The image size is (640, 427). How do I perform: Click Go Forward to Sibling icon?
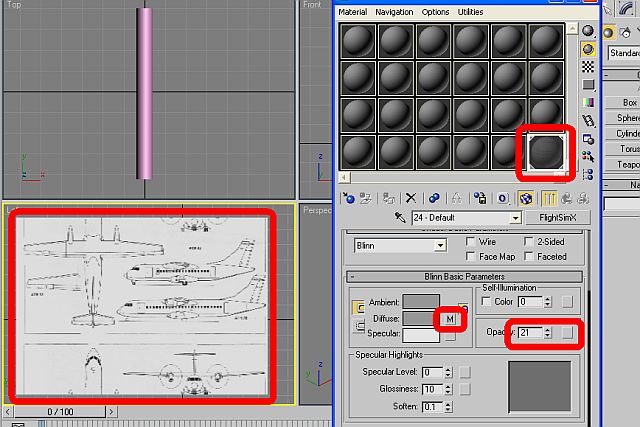583,199
